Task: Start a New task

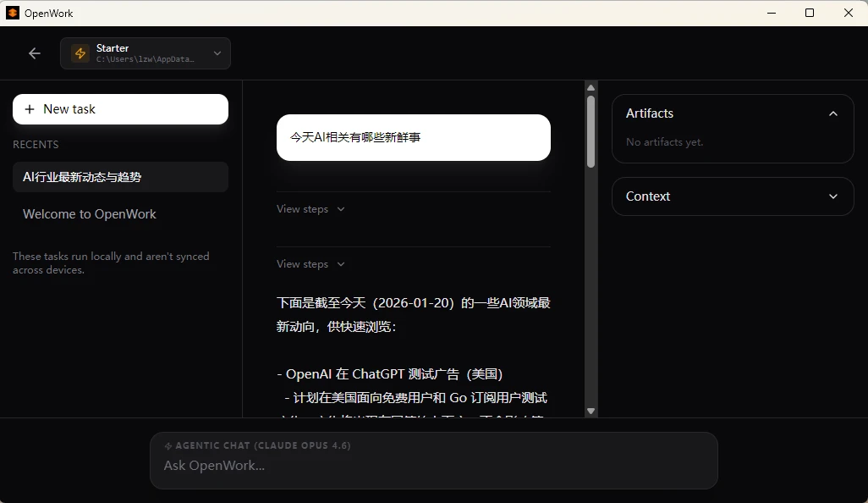Action: [120, 109]
